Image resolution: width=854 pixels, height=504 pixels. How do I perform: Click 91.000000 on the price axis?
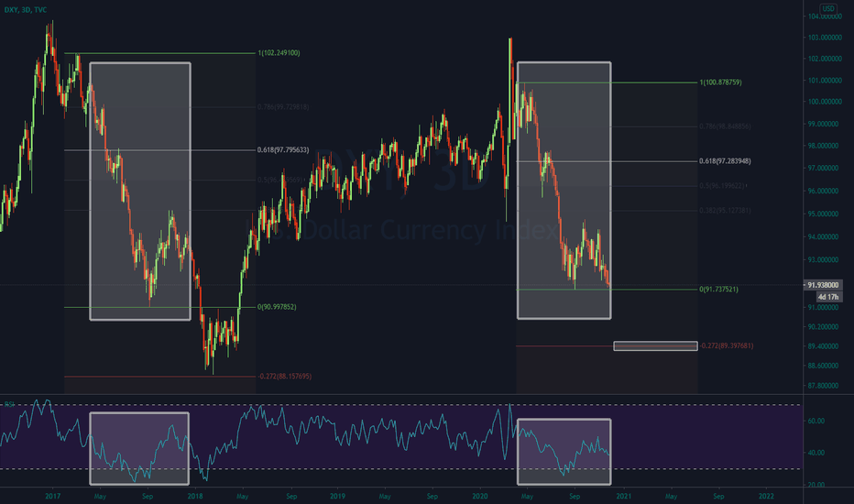click(x=823, y=308)
